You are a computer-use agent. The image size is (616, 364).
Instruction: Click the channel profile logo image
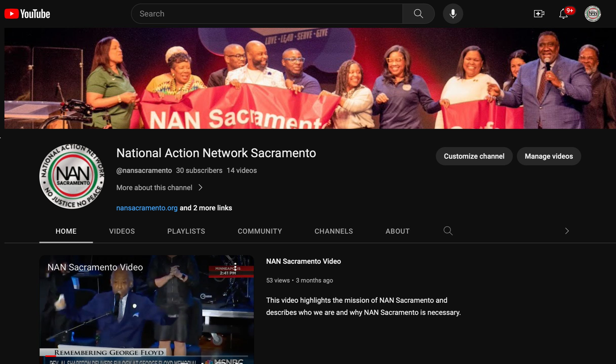point(72,176)
